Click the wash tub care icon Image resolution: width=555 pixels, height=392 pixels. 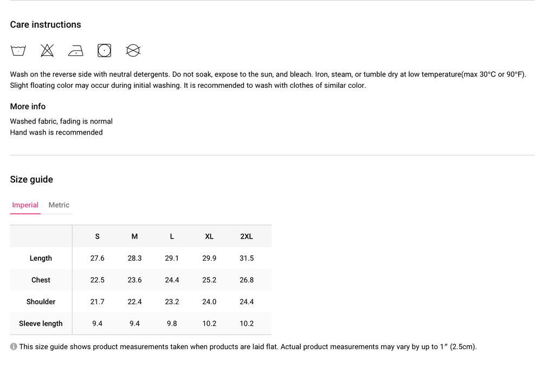[x=18, y=50]
